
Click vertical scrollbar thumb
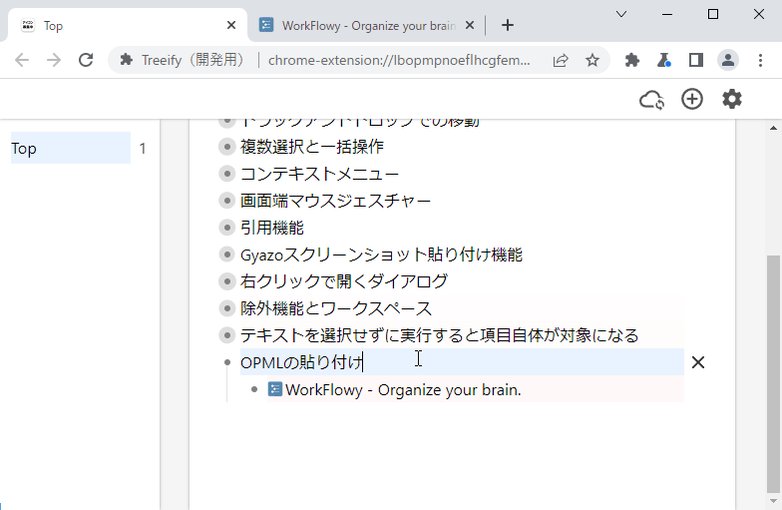pos(773,373)
